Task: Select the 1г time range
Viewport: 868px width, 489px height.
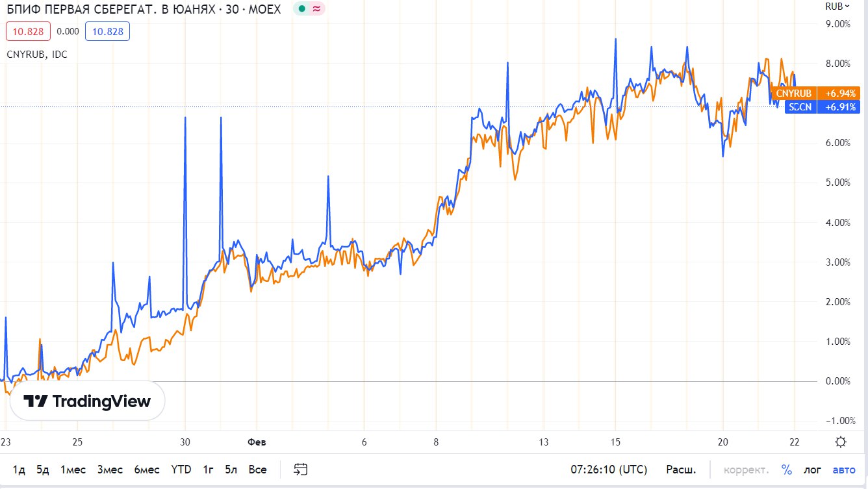Action: [209, 469]
